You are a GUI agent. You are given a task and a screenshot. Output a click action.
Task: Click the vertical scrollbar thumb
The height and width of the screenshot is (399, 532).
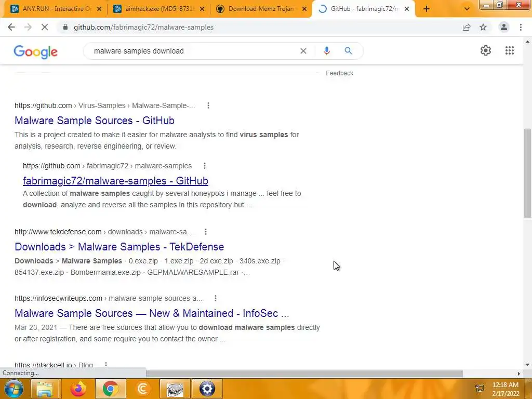(x=527, y=173)
